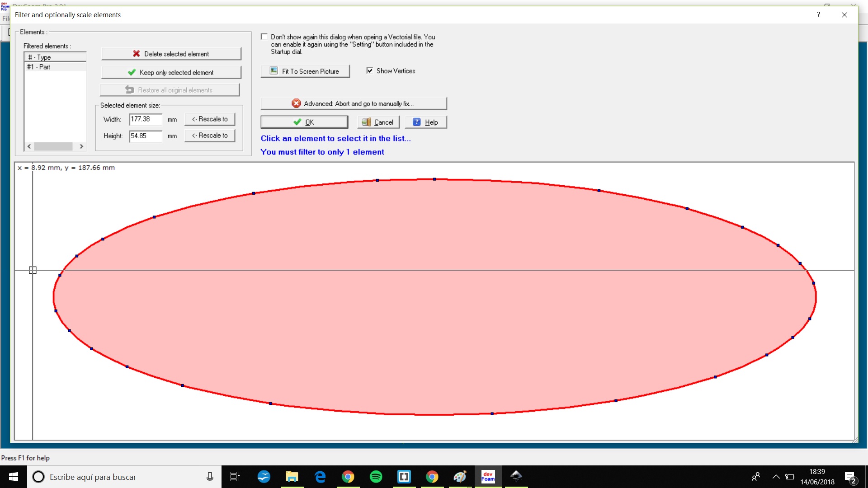868x488 pixels.
Task: Click Keep only selected element button
Action: pos(171,72)
